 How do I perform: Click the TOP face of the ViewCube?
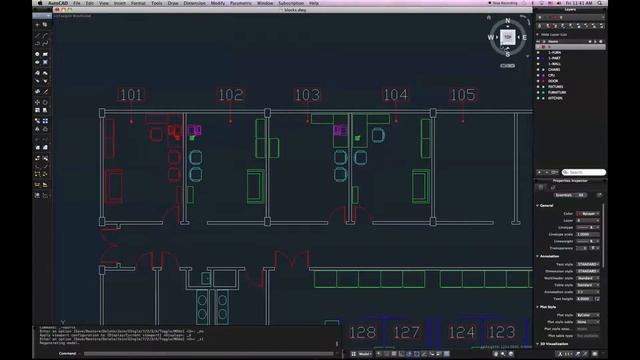(x=507, y=37)
